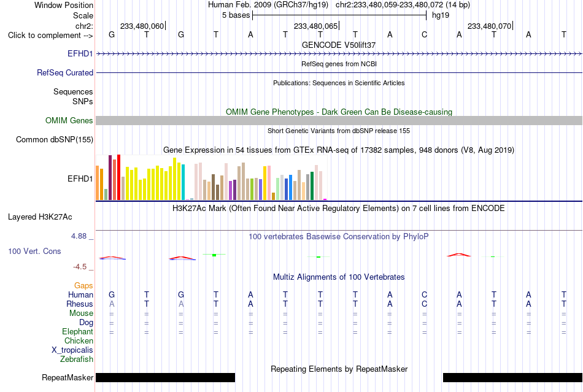The width and height of the screenshot is (583, 392).
Task: Click the EFHD1 GTEx expression label
Action: click(80, 179)
